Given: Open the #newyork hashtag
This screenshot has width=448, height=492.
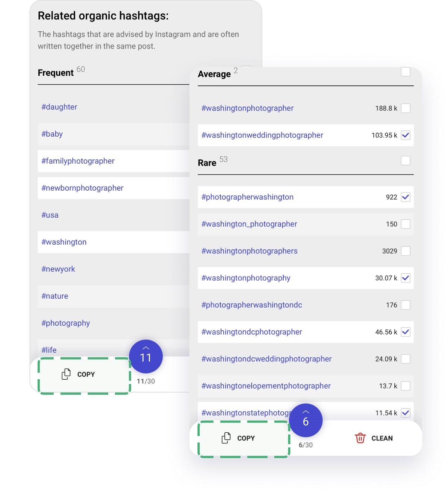Looking at the screenshot, I should click(x=58, y=269).
